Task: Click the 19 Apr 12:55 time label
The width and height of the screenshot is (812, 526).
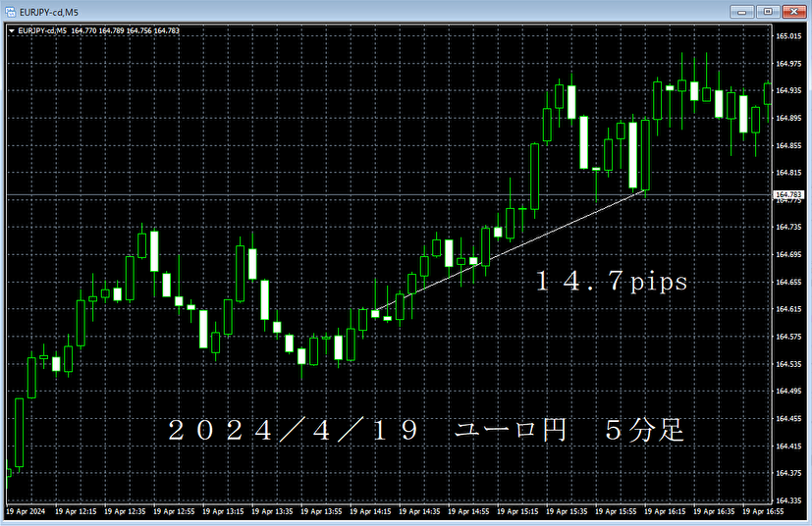Action: pos(174,511)
